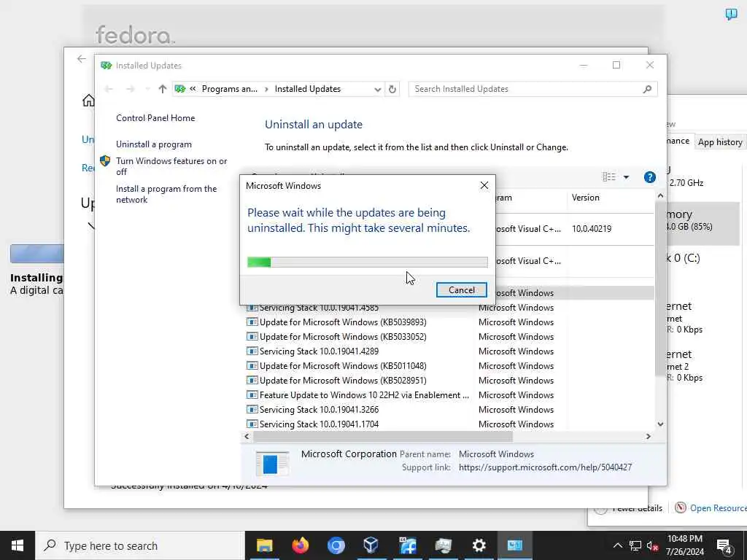Open Uninstall a program link
This screenshot has width=747, height=560.
coord(154,144)
